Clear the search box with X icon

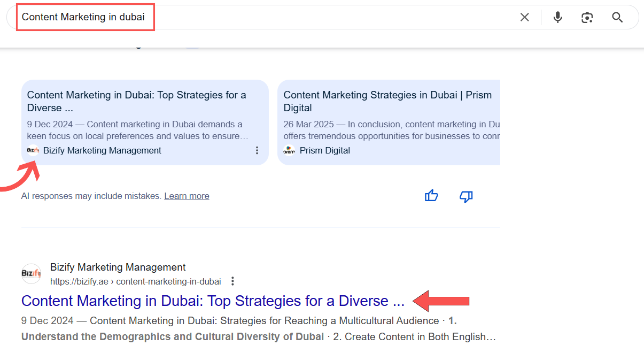[x=524, y=17]
